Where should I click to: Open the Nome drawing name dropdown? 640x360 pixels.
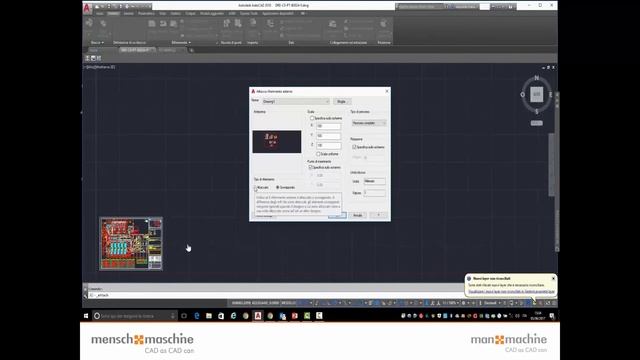pos(295,101)
